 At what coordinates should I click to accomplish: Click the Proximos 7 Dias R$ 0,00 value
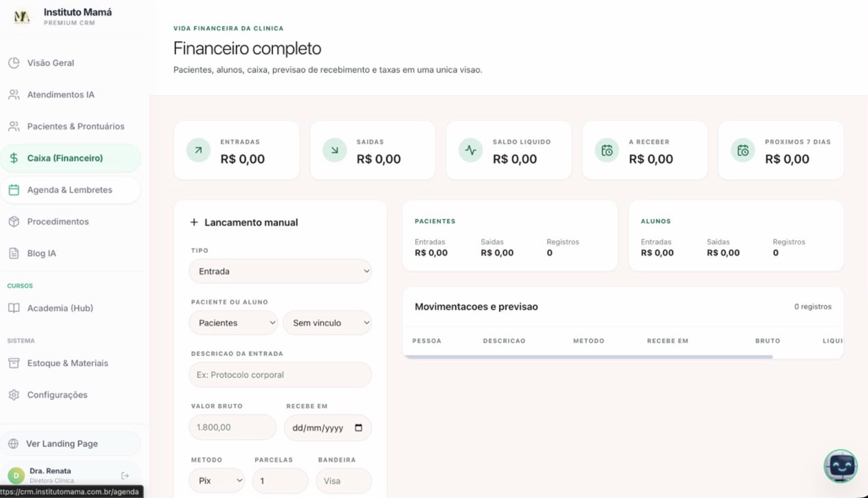(x=787, y=159)
